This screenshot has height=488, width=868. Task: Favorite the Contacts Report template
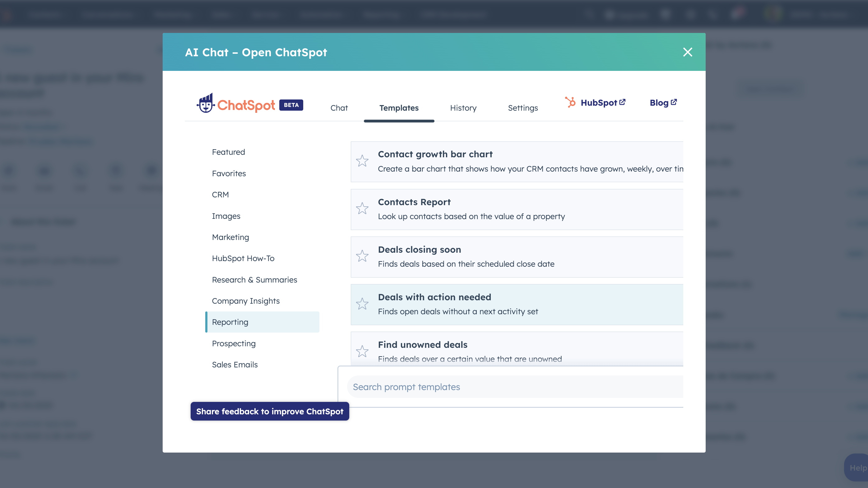pyautogui.click(x=362, y=209)
